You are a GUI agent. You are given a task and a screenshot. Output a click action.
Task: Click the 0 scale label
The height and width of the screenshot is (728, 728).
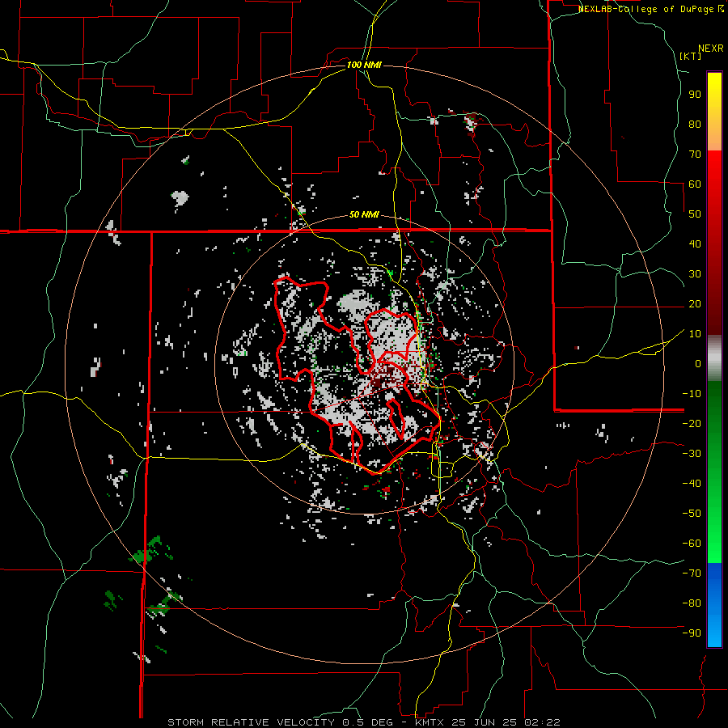[698, 363]
